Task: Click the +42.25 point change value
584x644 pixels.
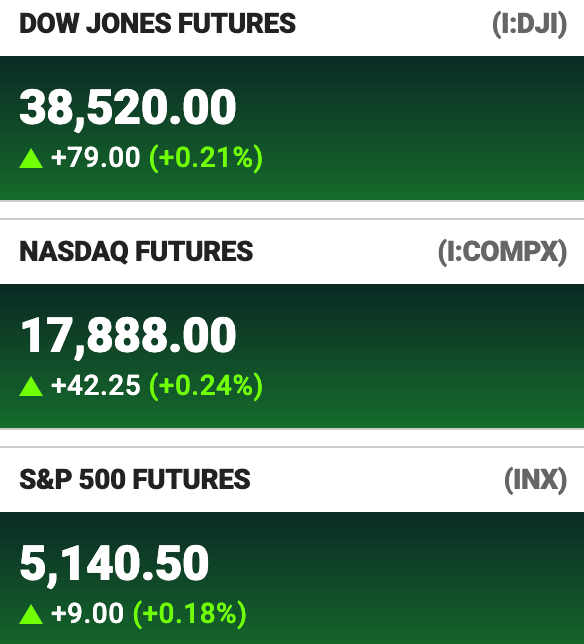Action: point(95,386)
